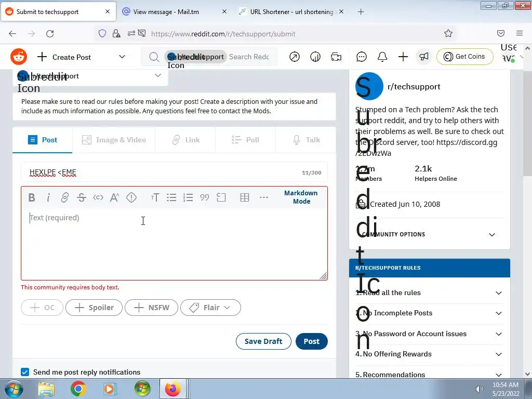Open Reddit chat icon
This screenshot has height=399, width=532.
[x=362, y=57]
